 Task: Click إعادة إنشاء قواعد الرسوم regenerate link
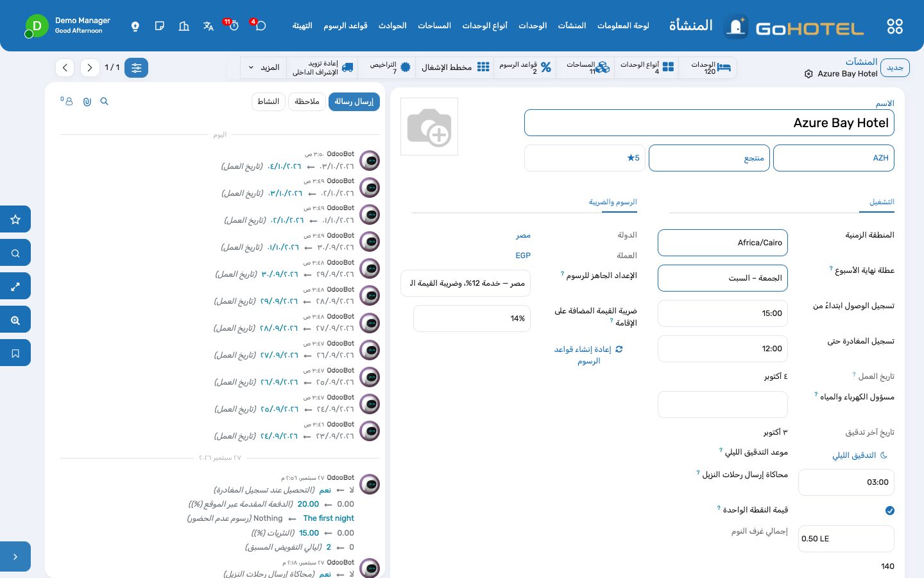coord(588,355)
